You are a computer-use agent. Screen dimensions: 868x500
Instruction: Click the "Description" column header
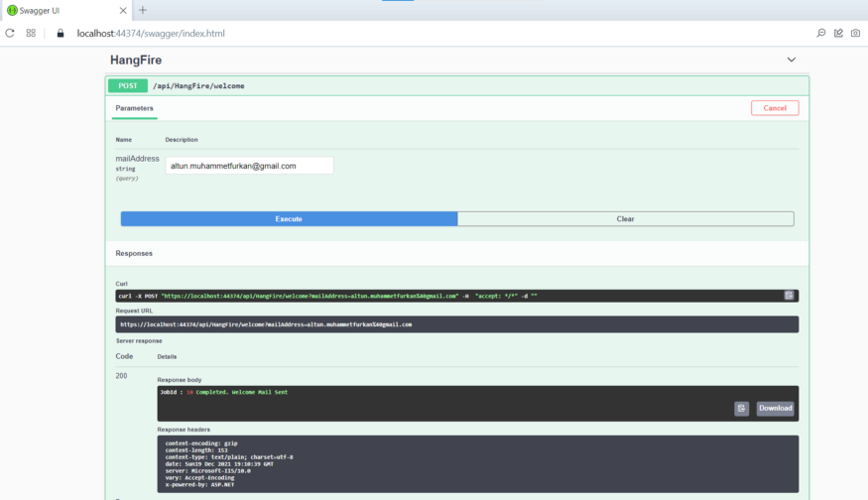coord(182,140)
